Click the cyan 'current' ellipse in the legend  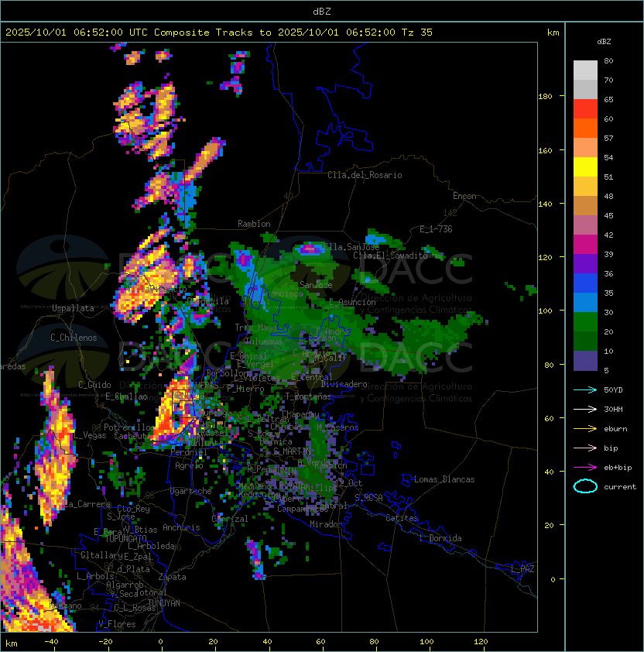tap(585, 486)
